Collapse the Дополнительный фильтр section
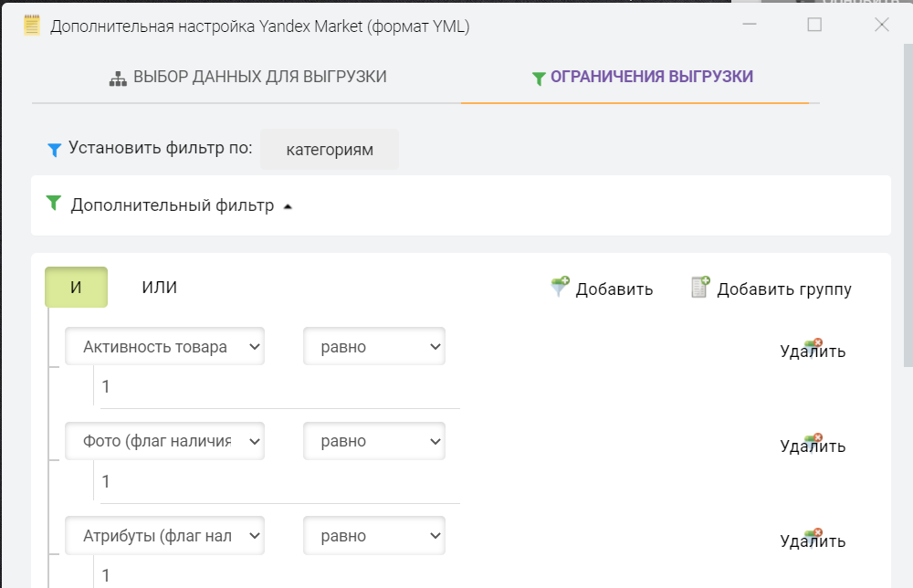Image resolution: width=913 pixels, height=588 pixels. coord(288,206)
